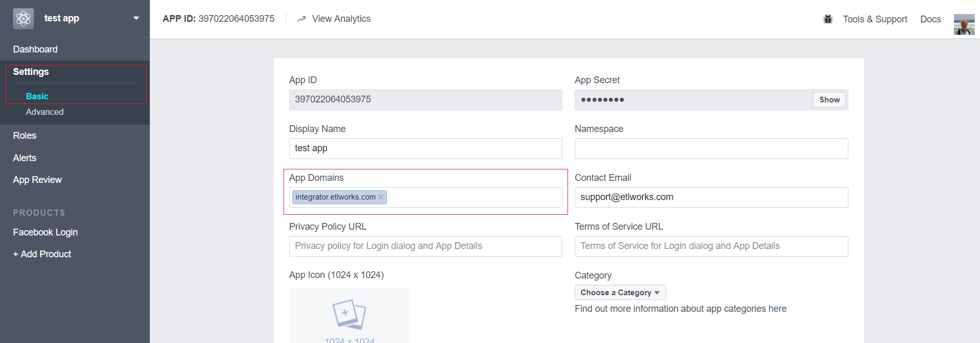Click the test app atom icon
Image resolution: width=980 pixels, height=343 pixels.
[23, 19]
